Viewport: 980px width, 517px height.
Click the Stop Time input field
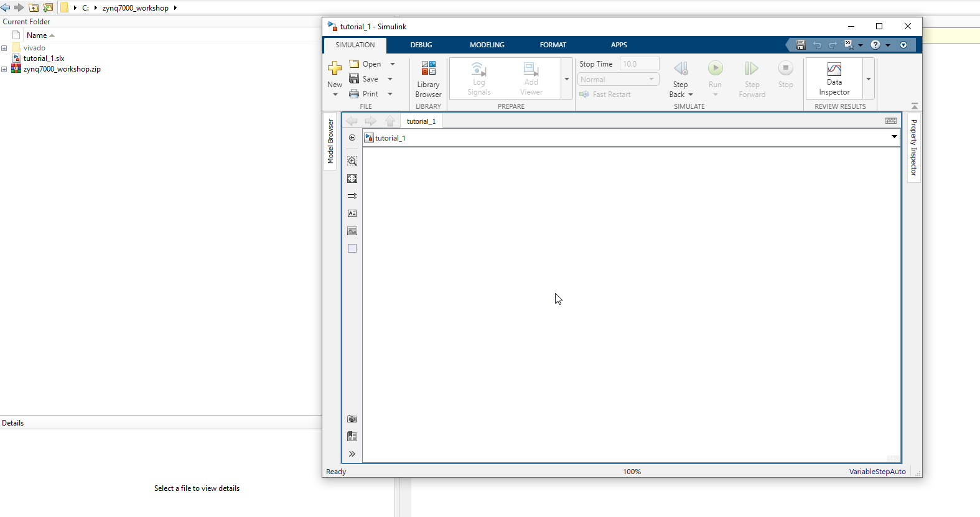click(x=639, y=64)
